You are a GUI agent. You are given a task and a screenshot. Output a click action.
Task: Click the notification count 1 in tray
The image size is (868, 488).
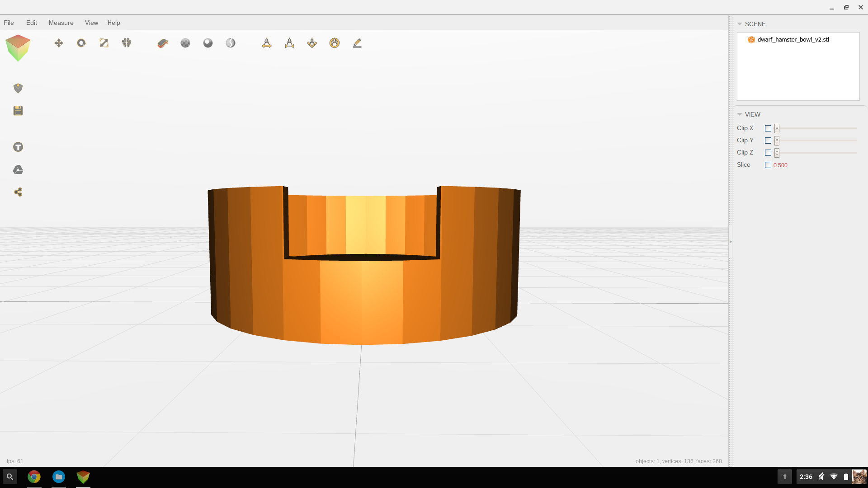[785, 477]
